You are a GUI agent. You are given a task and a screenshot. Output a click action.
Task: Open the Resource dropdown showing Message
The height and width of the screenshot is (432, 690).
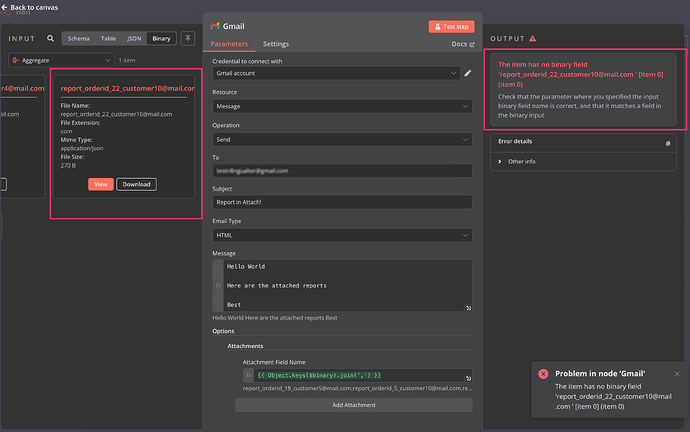pos(342,106)
